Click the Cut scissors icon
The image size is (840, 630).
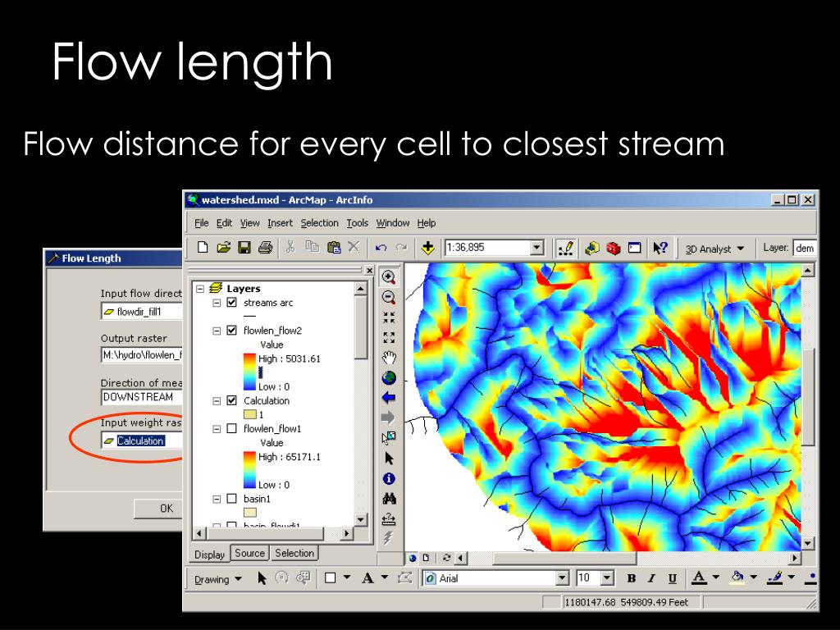click(290, 247)
